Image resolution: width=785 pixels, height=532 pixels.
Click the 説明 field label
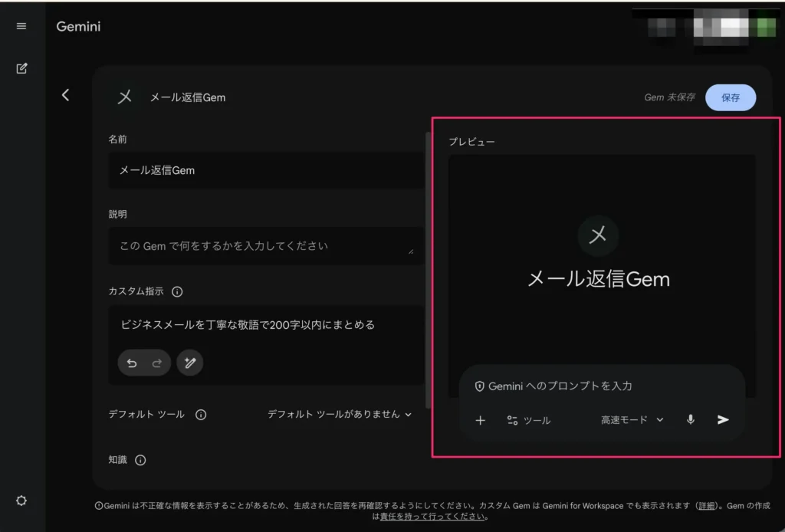(117, 214)
